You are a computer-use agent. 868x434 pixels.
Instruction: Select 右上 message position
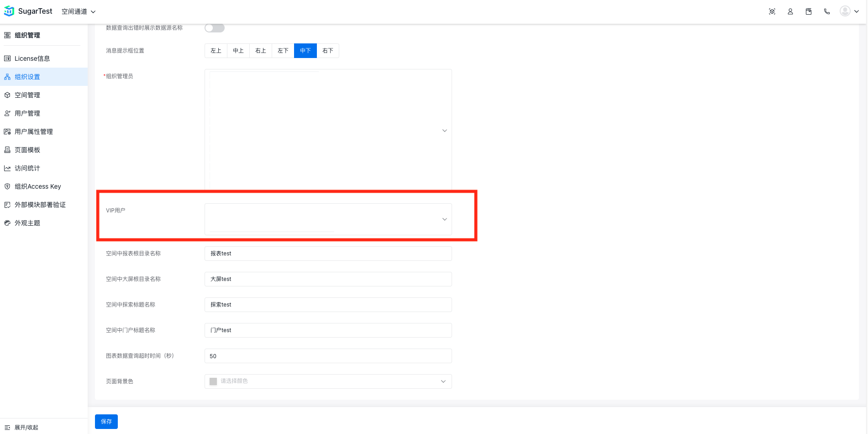(261, 51)
